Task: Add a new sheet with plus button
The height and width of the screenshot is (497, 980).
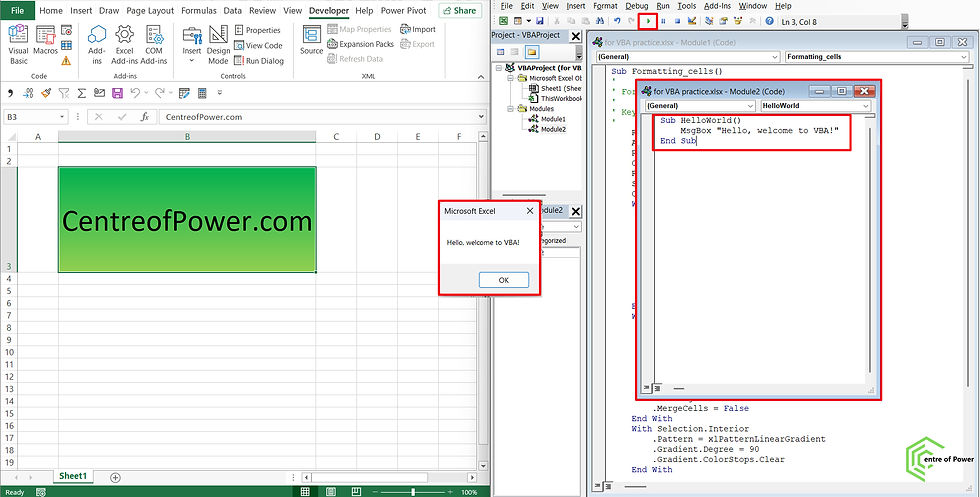Action: [115, 478]
